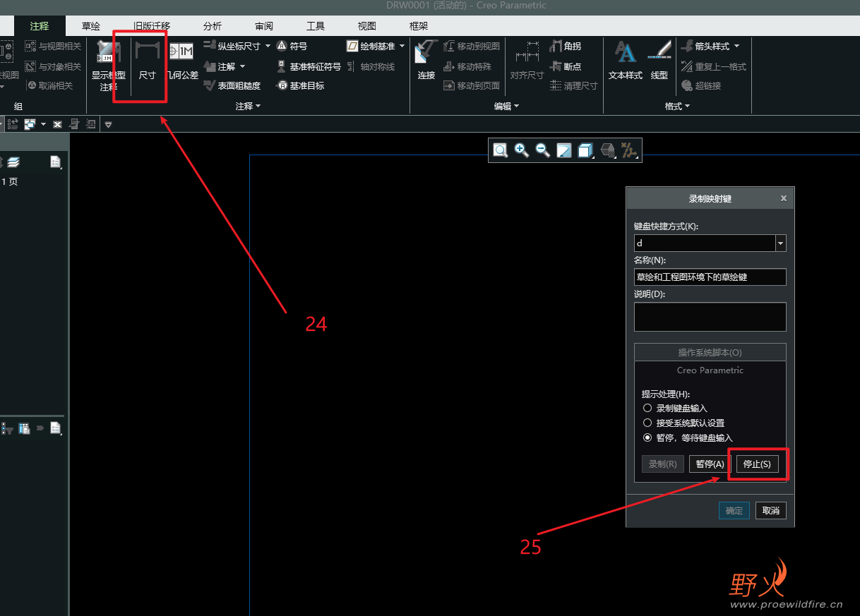The height and width of the screenshot is (616, 860).
Task: Click the 确定 button in the dialog
Action: [734, 510]
